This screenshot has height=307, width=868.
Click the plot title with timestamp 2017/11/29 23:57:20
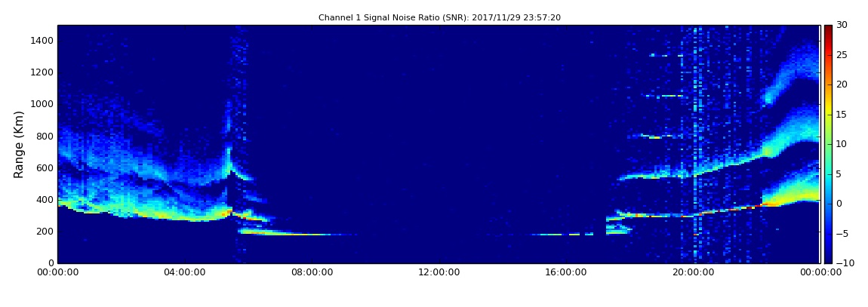tap(439, 17)
